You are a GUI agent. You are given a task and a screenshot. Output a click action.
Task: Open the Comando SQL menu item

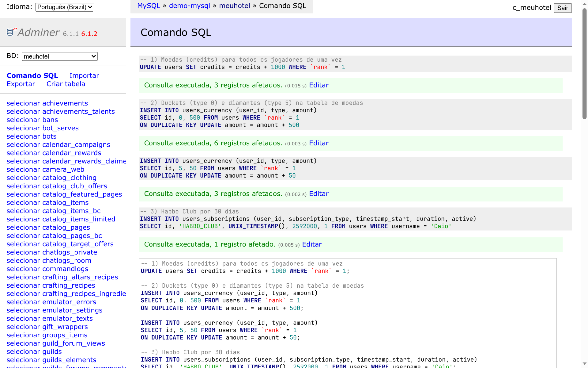pyautogui.click(x=32, y=75)
